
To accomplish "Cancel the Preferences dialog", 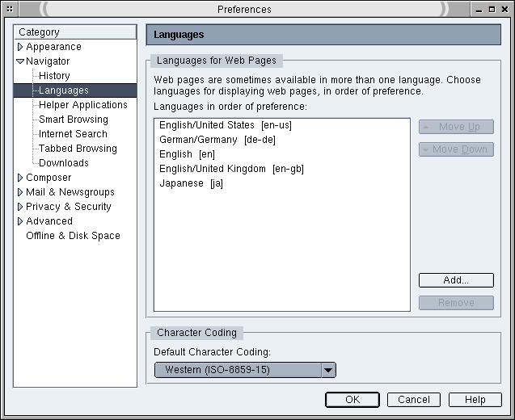I will [x=413, y=400].
